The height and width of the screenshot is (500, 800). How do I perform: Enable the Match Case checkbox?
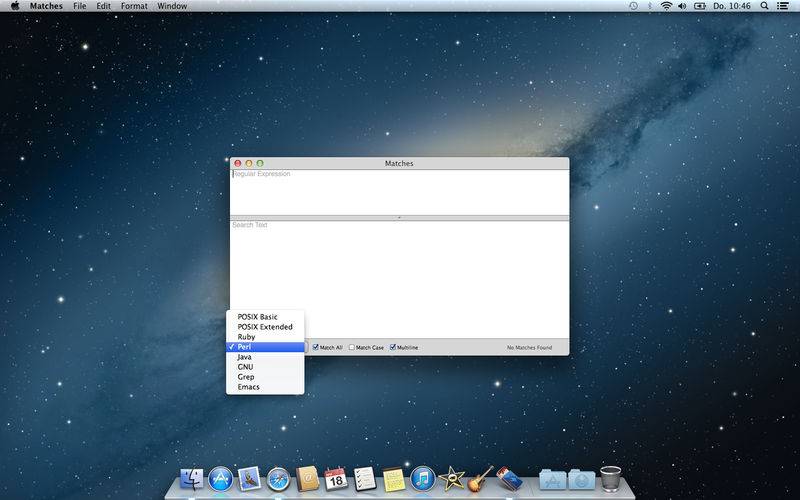tap(352, 347)
